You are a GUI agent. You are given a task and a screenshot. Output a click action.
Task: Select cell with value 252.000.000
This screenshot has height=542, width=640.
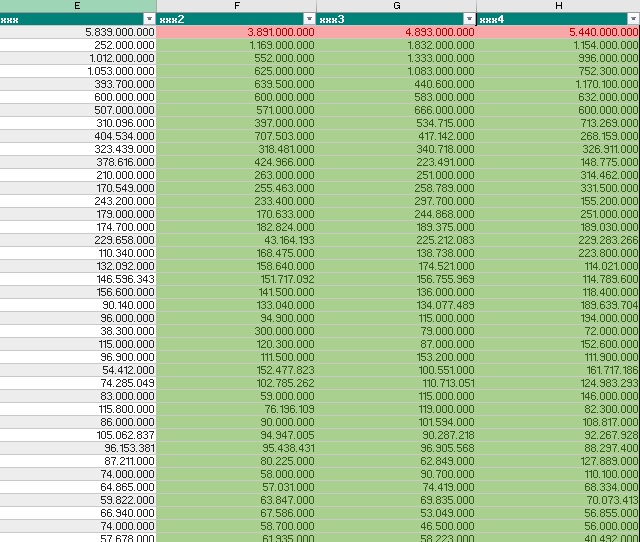click(78, 45)
